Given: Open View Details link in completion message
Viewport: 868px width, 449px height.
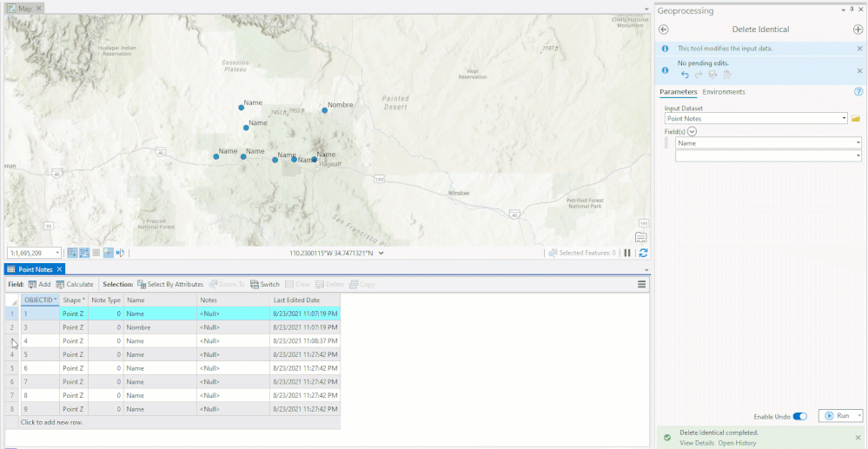Looking at the screenshot, I should (697, 443).
